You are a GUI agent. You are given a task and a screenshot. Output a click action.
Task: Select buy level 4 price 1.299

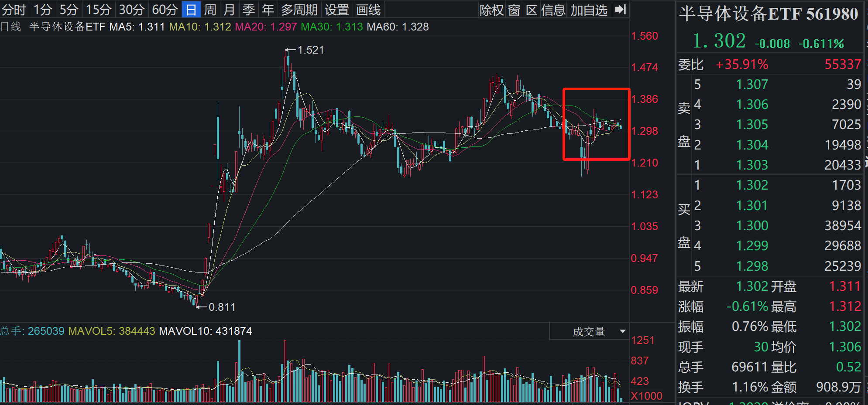click(752, 245)
